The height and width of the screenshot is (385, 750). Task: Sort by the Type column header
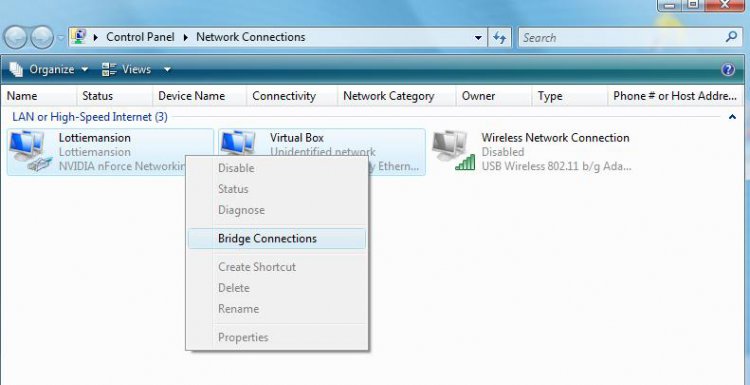pyautogui.click(x=569, y=96)
